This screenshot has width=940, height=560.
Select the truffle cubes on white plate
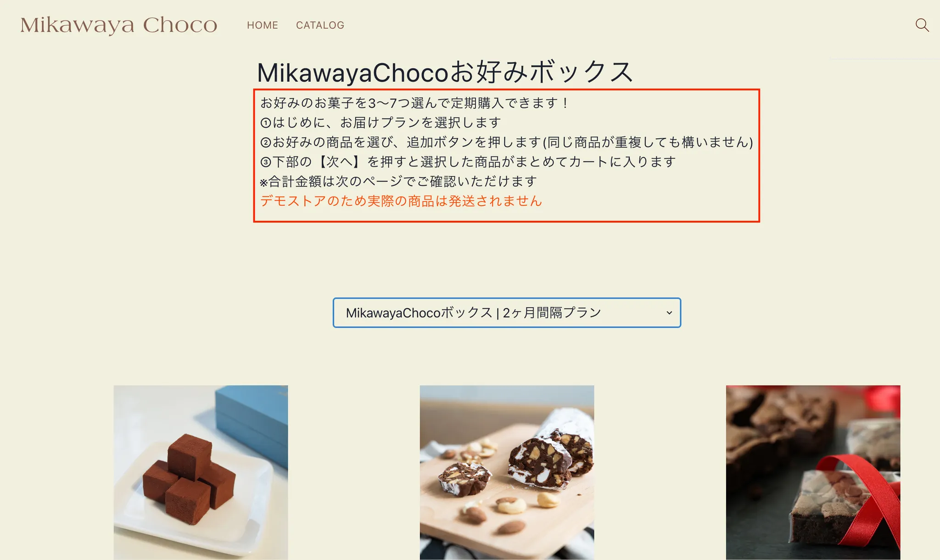pos(201,472)
